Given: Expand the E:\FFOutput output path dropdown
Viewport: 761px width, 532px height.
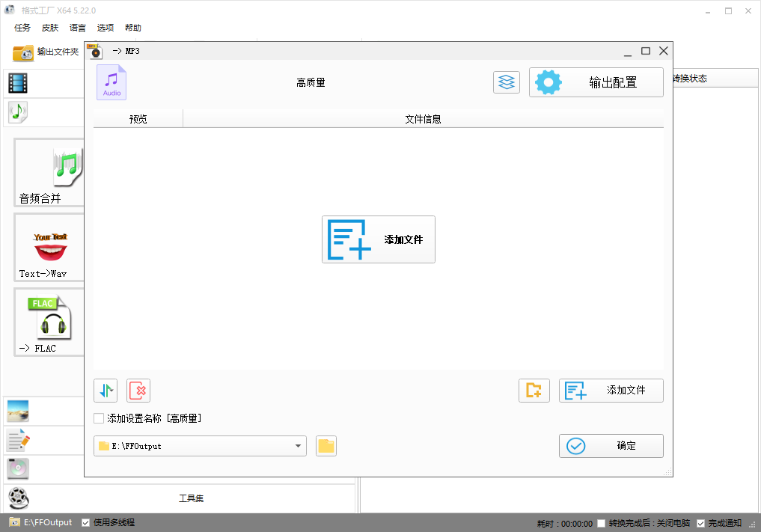Looking at the screenshot, I should click(298, 446).
